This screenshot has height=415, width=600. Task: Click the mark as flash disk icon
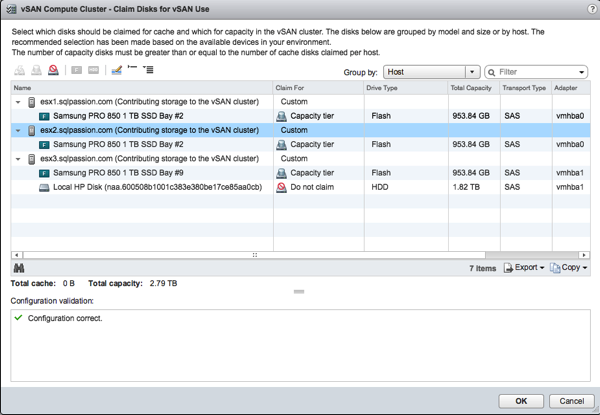pos(76,71)
